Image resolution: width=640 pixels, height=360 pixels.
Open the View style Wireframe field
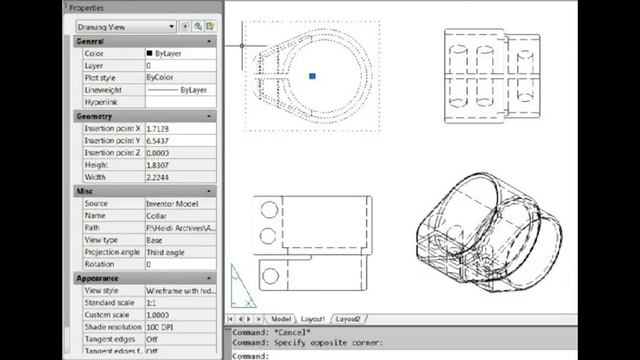(181, 291)
